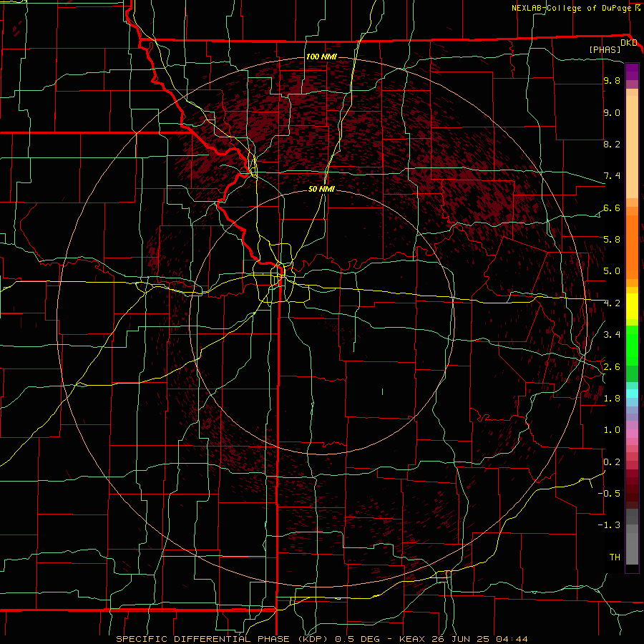
Task: Click the 1.0 value on color scale
Action: tap(612, 430)
